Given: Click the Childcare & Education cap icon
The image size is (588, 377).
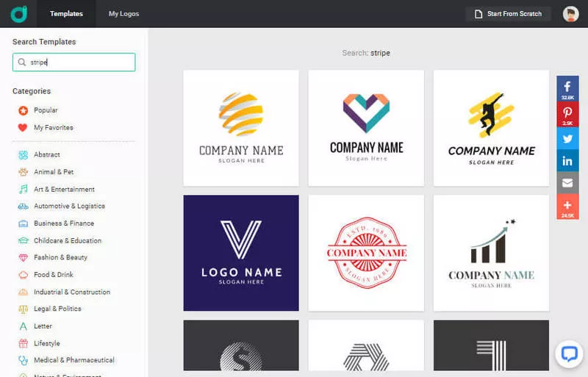Looking at the screenshot, I should click(x=24, y=240).
